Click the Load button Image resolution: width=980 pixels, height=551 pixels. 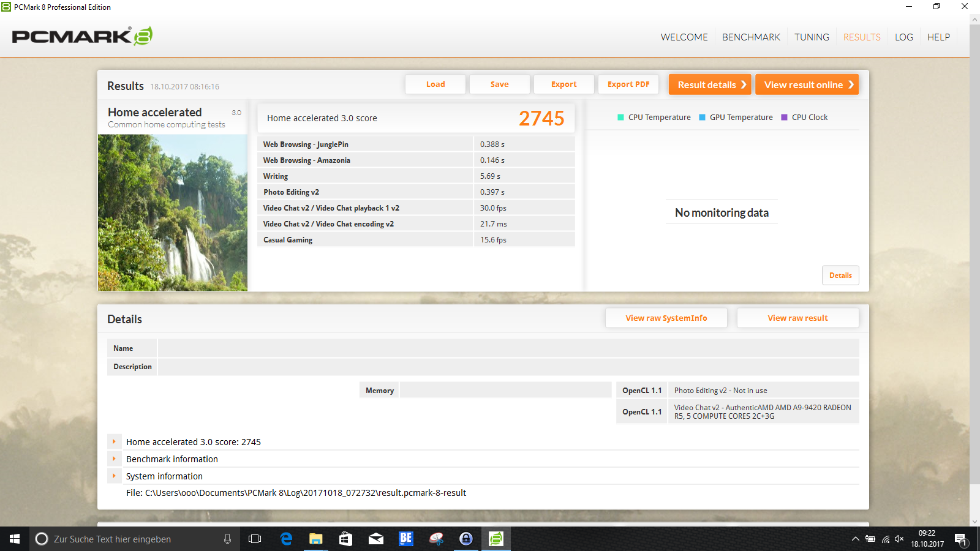click(x=435, y=84)
